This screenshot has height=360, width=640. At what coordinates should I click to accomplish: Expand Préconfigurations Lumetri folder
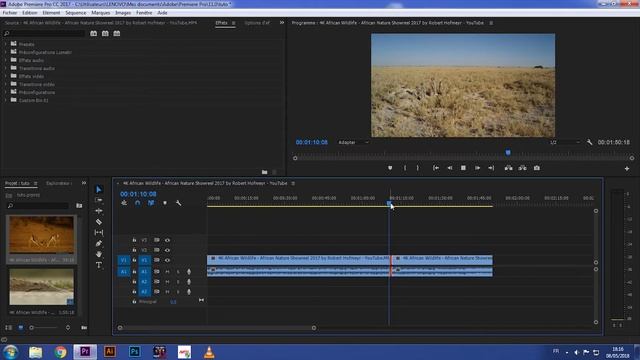click(6, 52)
